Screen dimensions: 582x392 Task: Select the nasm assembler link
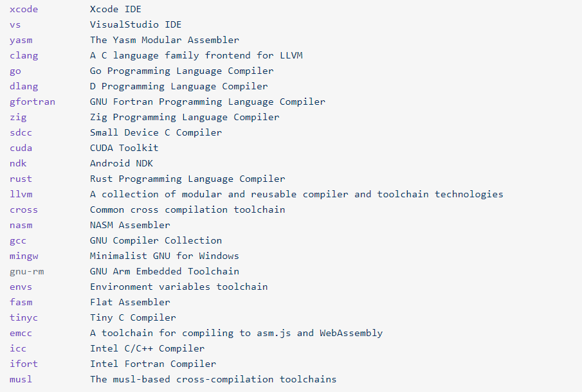[21, 226]
